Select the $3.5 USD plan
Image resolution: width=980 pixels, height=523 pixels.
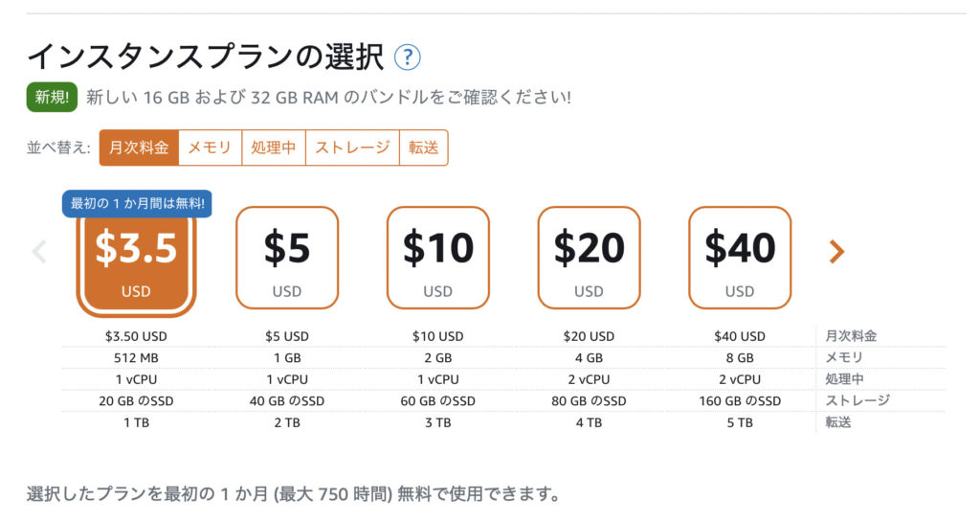(x=136, y=262)
